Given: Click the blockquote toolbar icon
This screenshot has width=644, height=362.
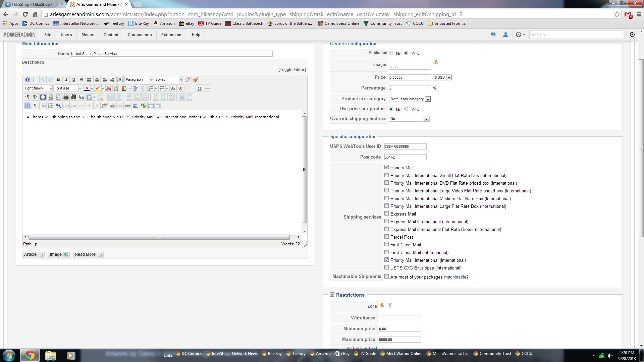Looking at the screenshot, I should coord(120,79).
